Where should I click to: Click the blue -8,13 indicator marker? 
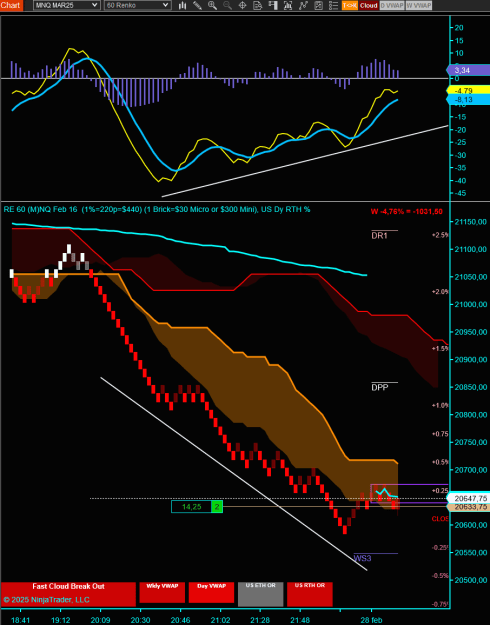point(468,99)
